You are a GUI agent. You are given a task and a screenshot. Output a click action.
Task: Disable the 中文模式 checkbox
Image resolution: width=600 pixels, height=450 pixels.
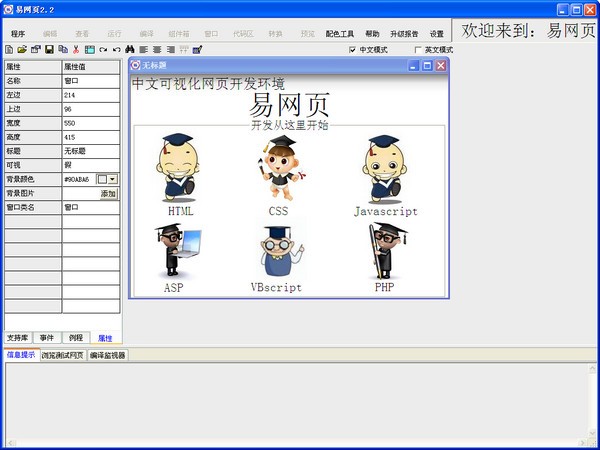[x=353, y=49]
